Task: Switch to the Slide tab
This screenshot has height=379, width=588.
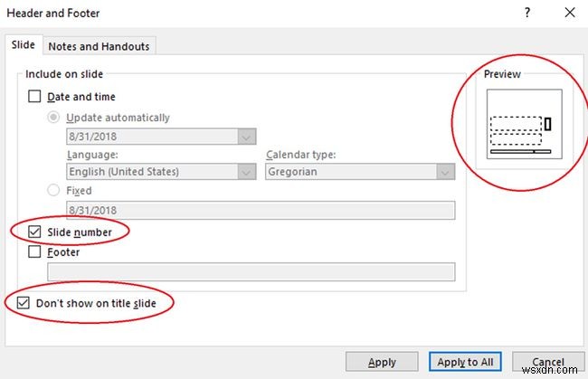Action: tap(22, 46)
